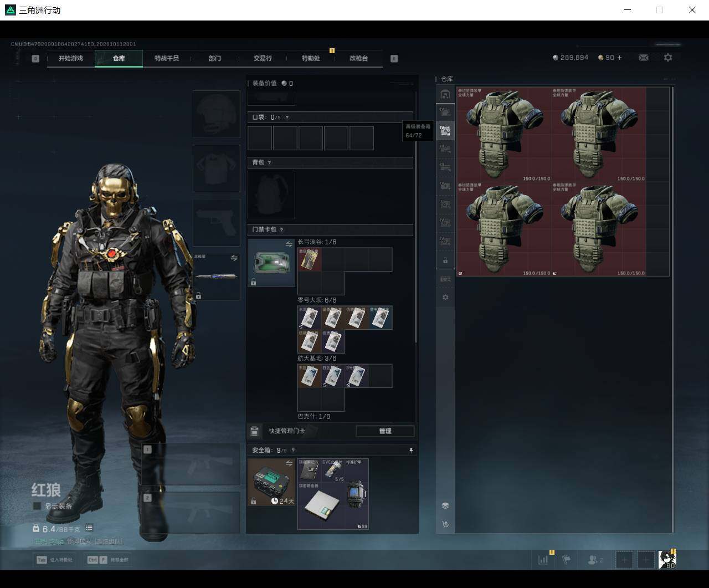Open the weight detail list icon
Viewport: 709px width, 588px height.
coord(89,528)
